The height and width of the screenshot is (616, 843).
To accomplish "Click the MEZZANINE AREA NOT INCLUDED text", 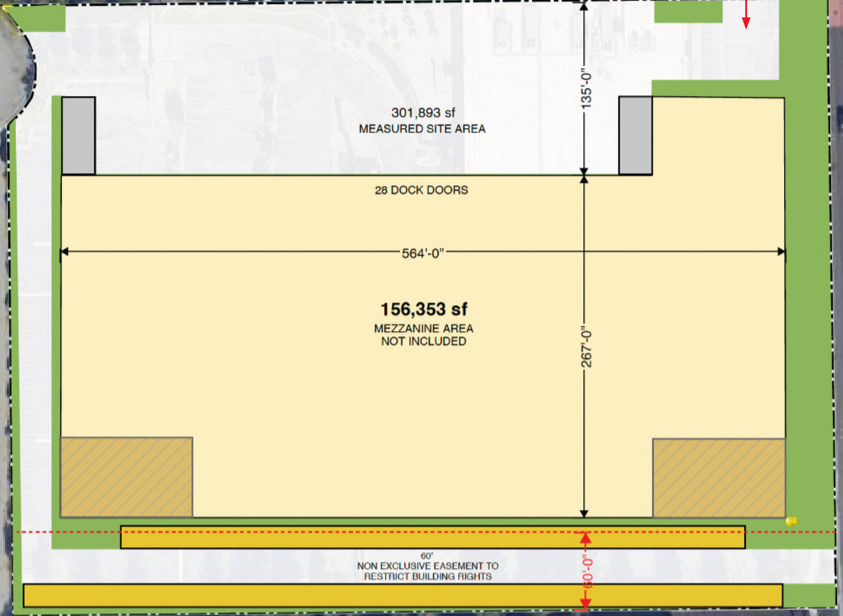I will [x=424, y=335].
